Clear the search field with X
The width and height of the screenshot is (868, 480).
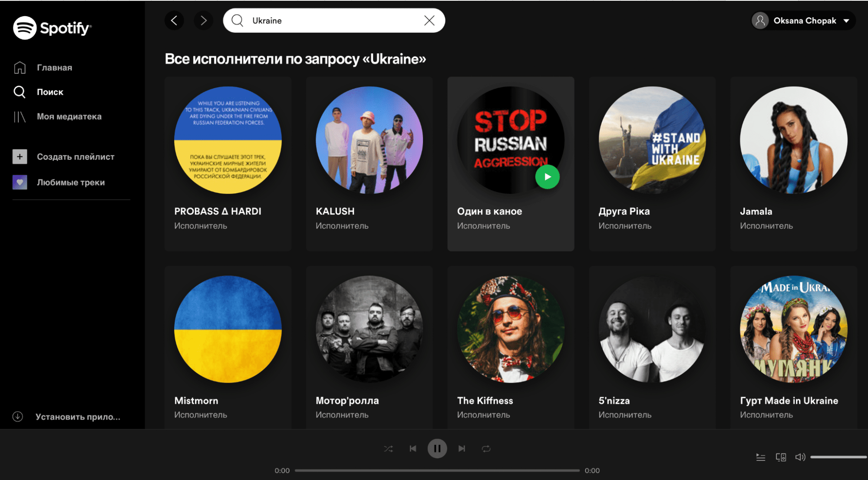click(x=429, y=20)
